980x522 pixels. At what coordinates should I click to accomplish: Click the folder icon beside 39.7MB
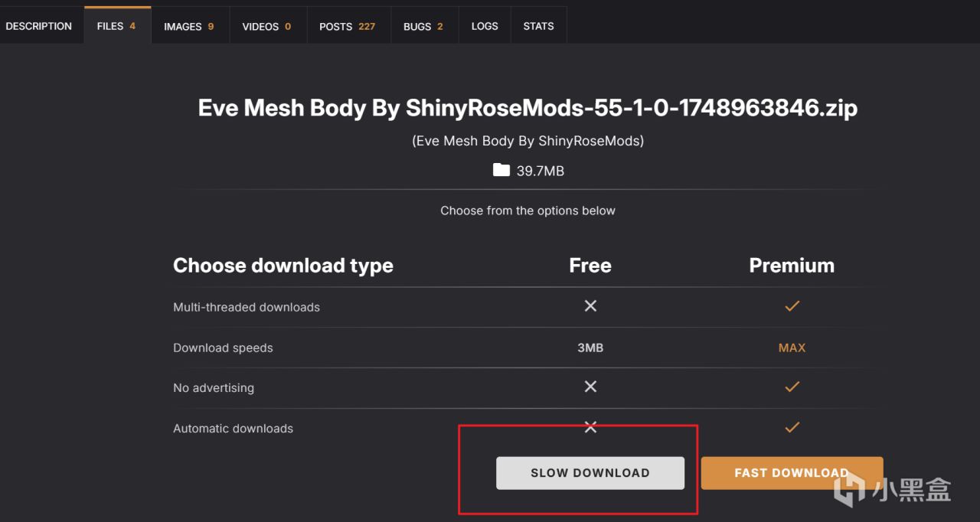[x=501, y=170]
